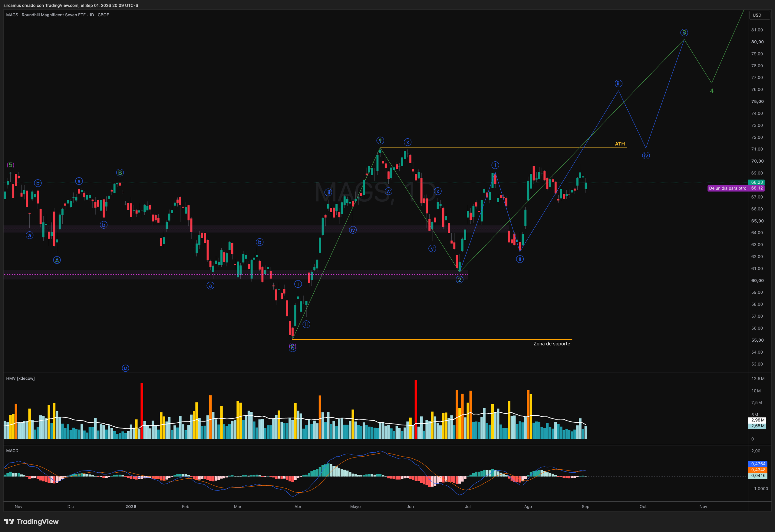Select the orange 0,4348 signal value
775x532 pixels.
[758, 470]
